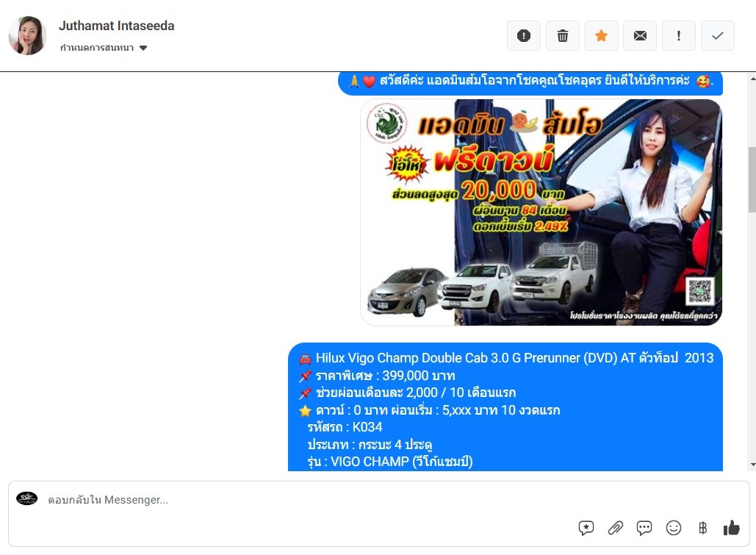
Task: Click the page avatar beside reply box
Action: (27, 498)
